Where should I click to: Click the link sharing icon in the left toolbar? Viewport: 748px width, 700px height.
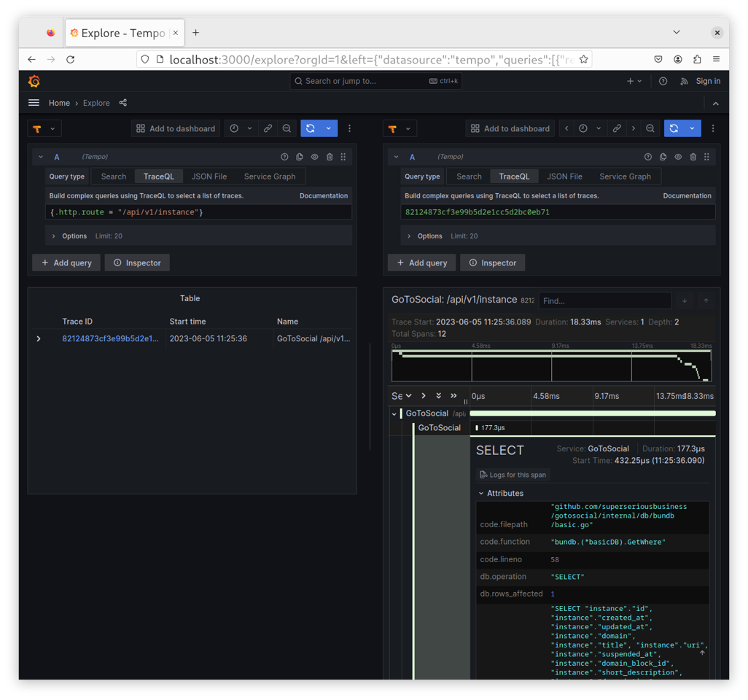[268, 128]
